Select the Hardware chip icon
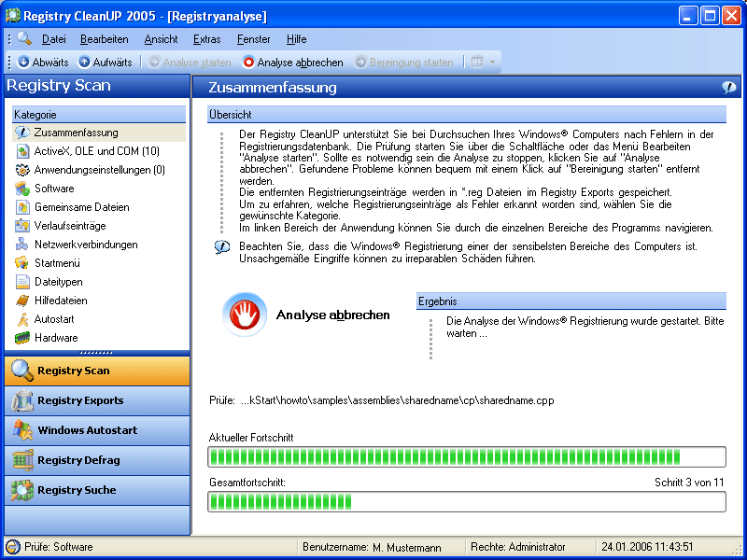The image size is (747, 560). (x=22, y=338)
